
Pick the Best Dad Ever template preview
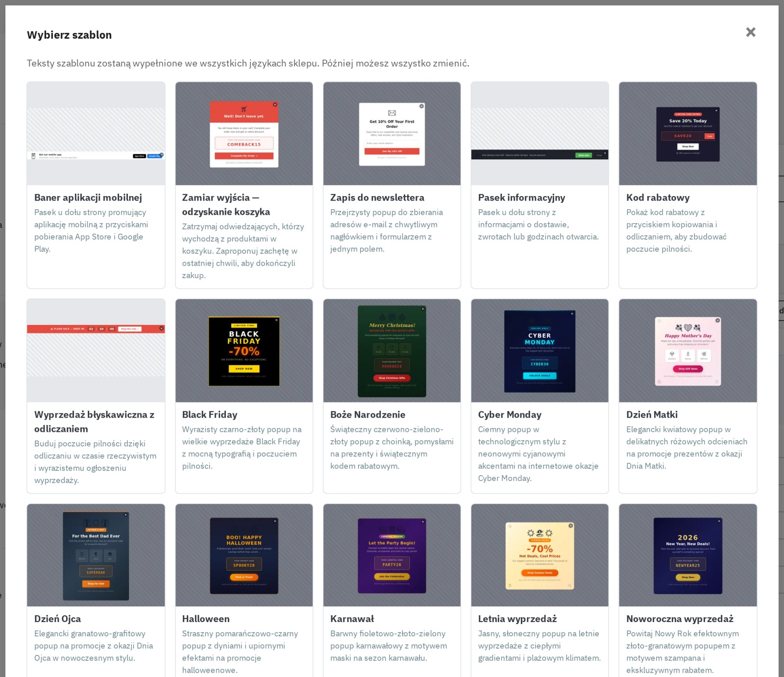coord(96,555)
